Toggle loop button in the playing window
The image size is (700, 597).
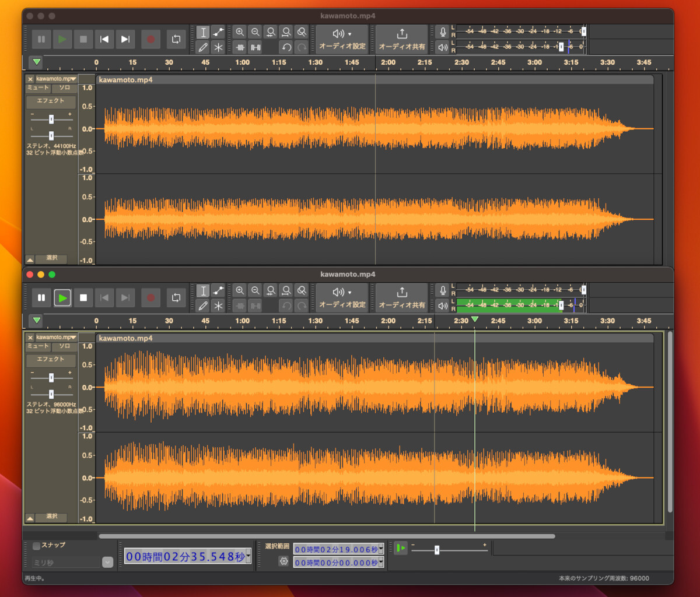point(176,298)
